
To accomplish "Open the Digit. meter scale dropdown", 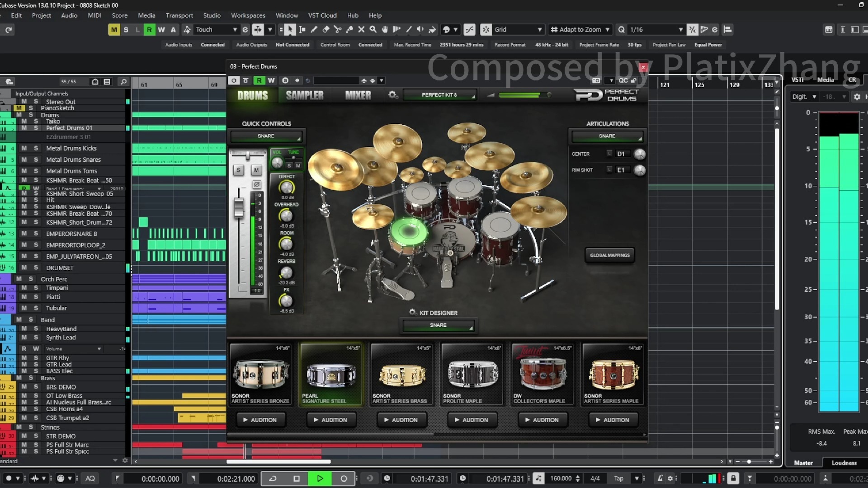I will (804, 97).
